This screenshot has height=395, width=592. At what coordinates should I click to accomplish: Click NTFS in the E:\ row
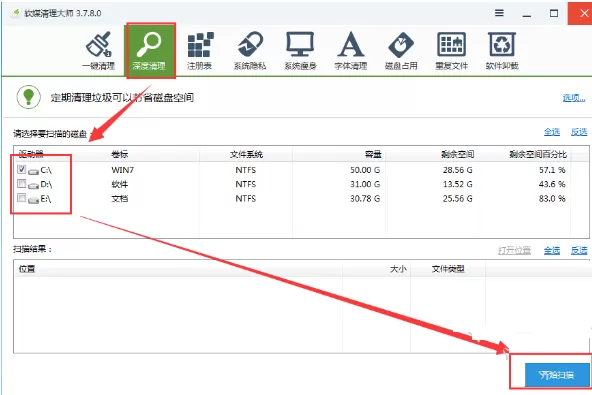246,198
